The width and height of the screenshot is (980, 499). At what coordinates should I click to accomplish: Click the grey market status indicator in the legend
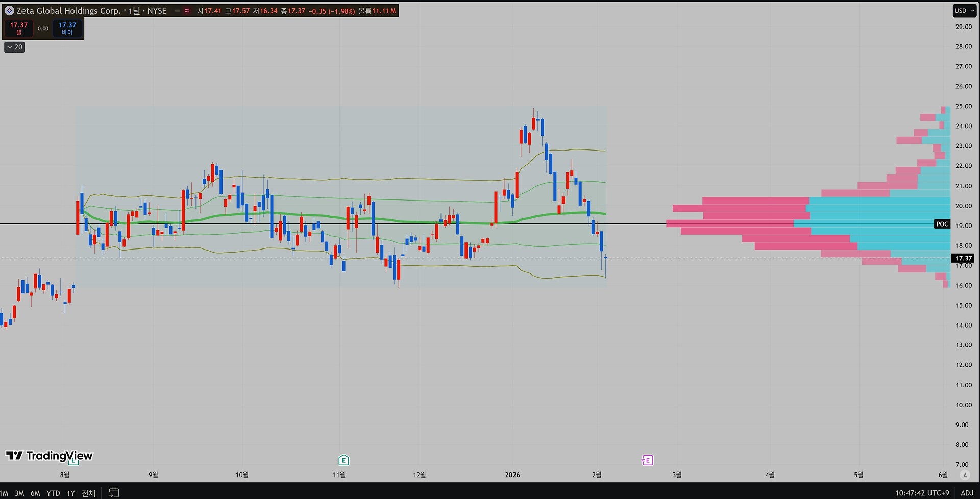coord(177,11)
